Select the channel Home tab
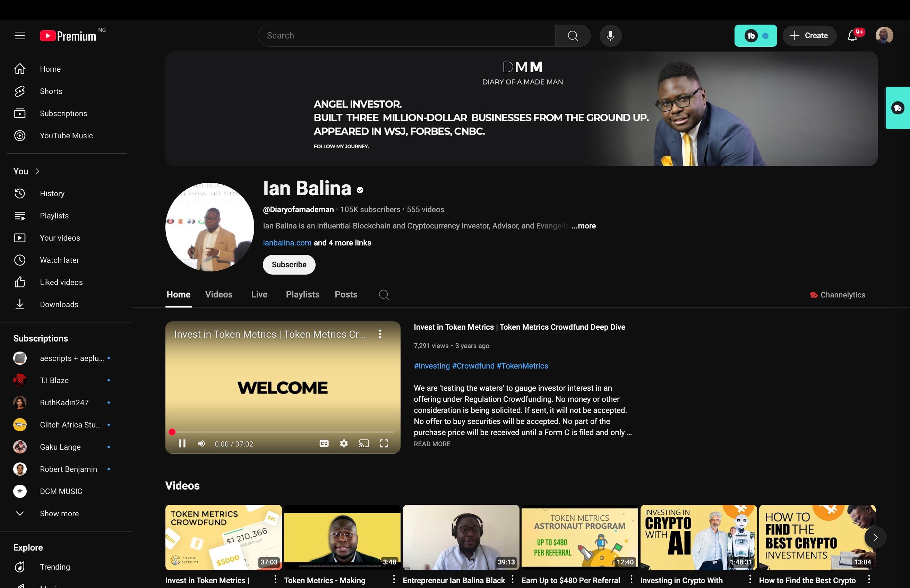910x588 pixels. click(178, 295)
